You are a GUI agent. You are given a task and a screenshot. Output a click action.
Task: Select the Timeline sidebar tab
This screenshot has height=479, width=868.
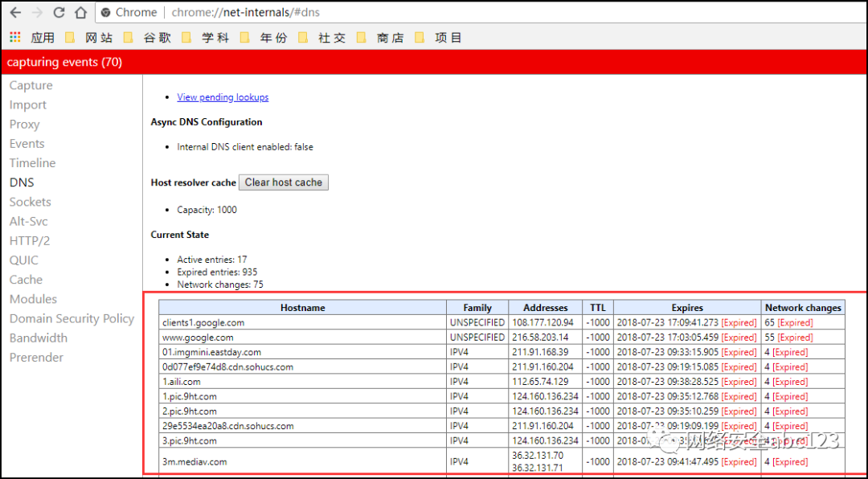pos(32,163)
